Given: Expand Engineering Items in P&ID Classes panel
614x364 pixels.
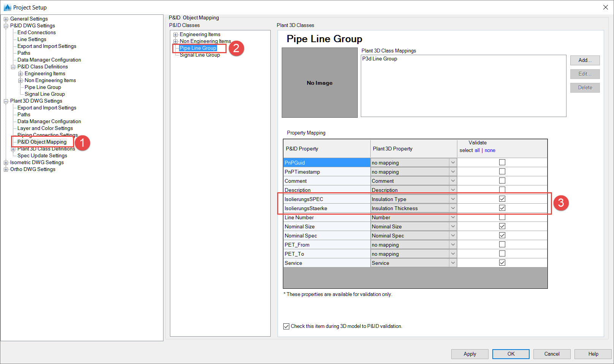Looking at the screenshot, I should 175,34.
